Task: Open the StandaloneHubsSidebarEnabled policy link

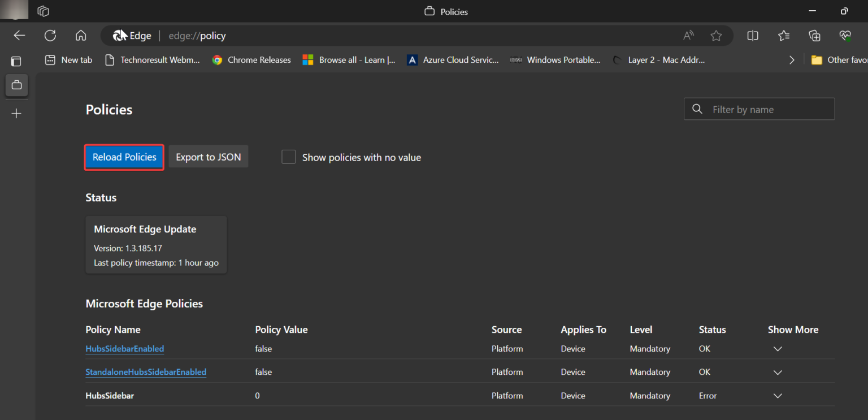Action: pyautogui.click(x=146, y=372)
